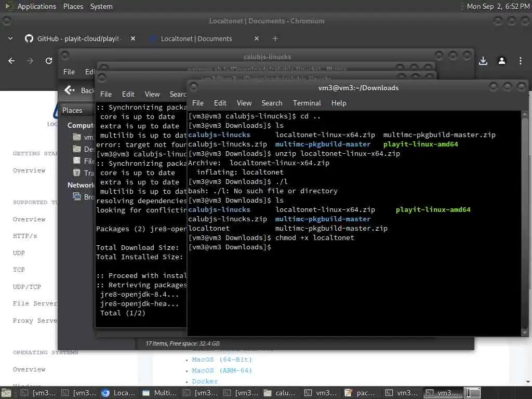Open MacOS (ARM-64) download link
This screenshot has height=399, width=532.
coord(222,370)
